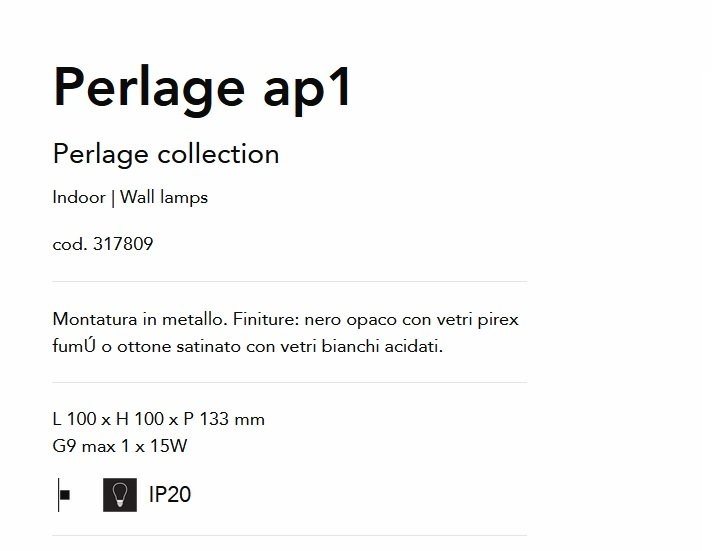
Task: Click the wall-mount installation icon
Action: click(64, 495)
